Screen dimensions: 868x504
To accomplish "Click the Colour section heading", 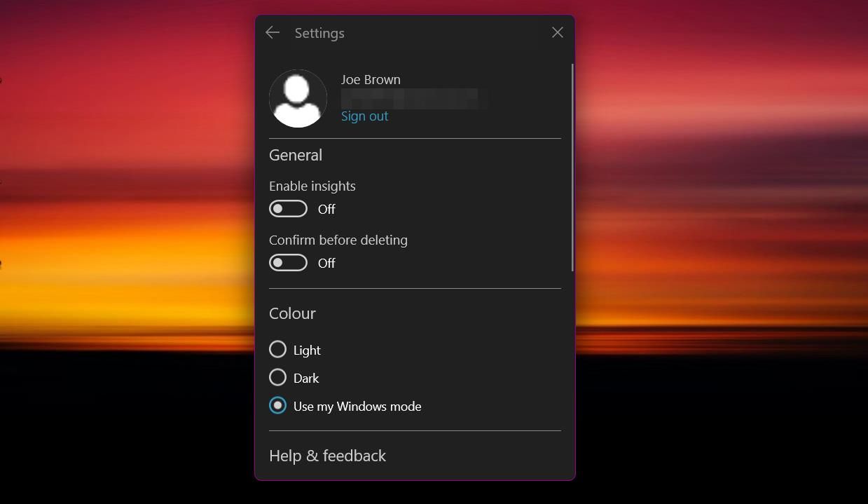I will coord(292,313).
